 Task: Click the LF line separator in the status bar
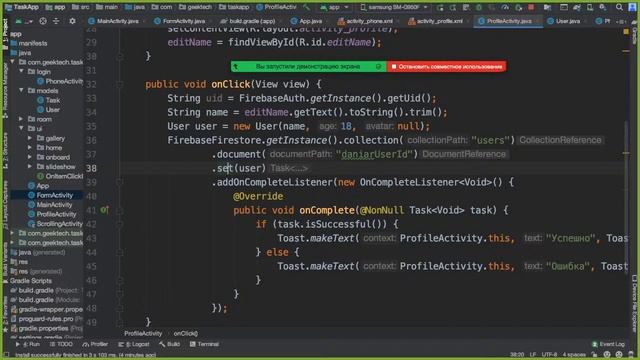(x=533, y=355)
